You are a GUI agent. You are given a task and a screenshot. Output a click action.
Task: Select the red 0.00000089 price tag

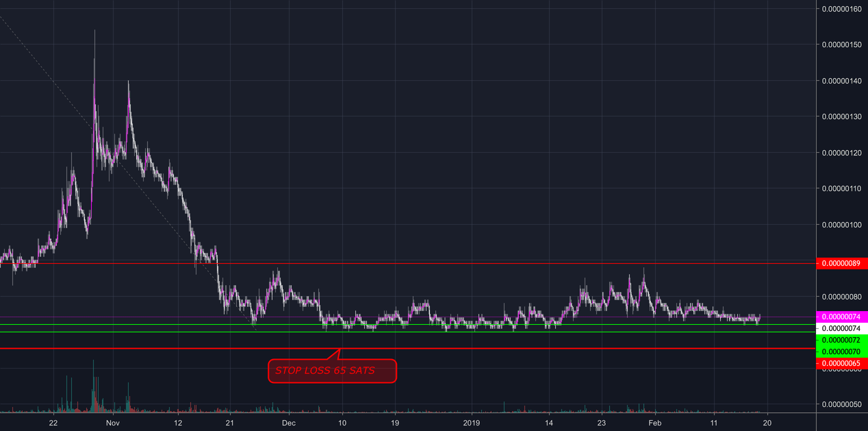click(843, 263)
